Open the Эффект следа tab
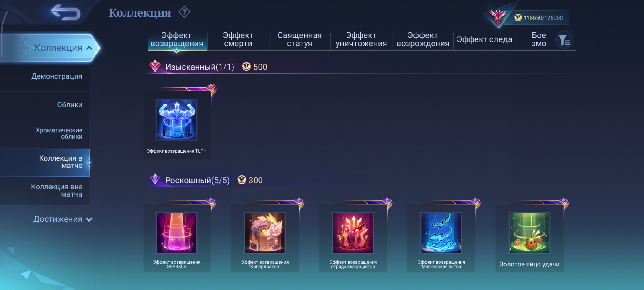This screenshot has height=290, width=644. tap(484, 39)
